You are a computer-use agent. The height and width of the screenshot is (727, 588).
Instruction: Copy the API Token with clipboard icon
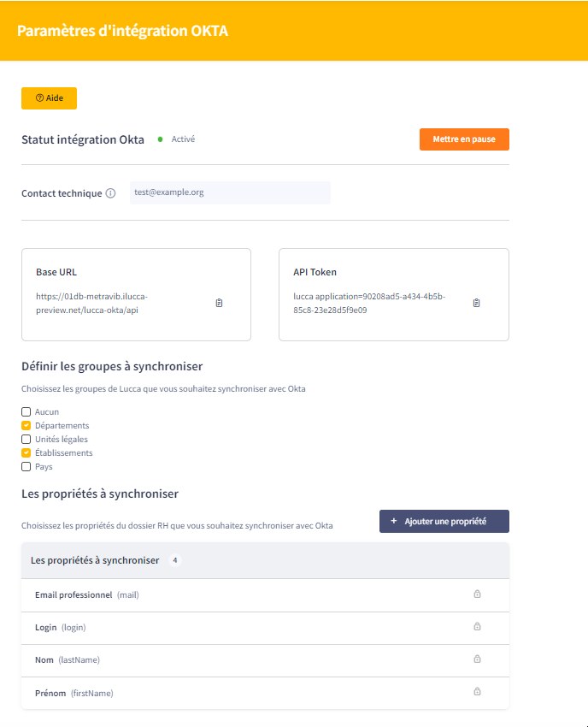click(x=476, y=303)
